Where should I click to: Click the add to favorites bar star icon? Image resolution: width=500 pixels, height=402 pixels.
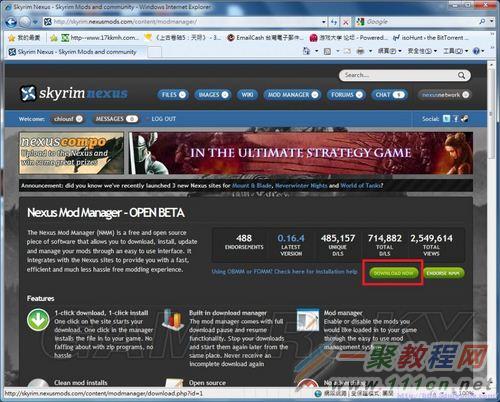tap(53, 38)
